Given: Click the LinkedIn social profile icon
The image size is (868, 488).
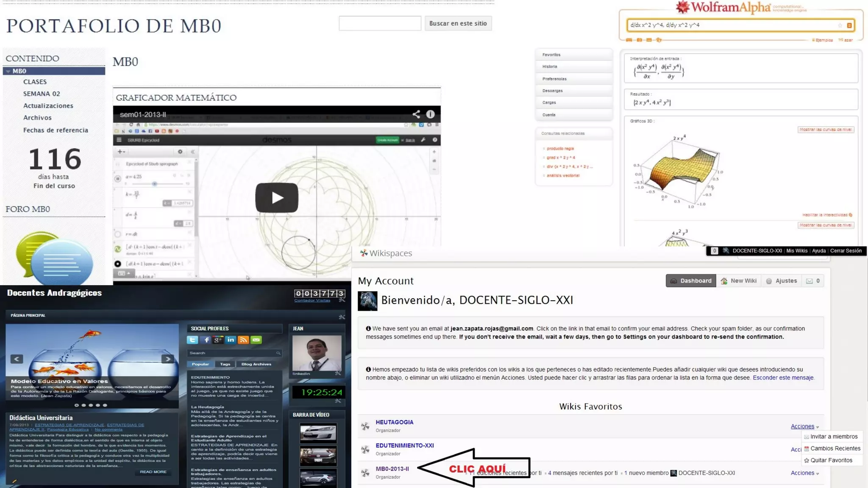Looking at the screenshot, I should [231, 340].
